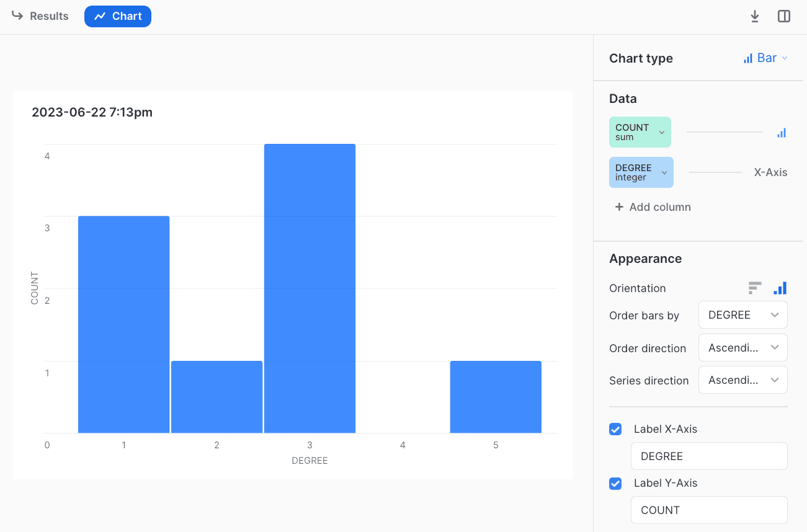Viewport: 807px width, 532px height.
Task: Toggle the side panel layout icon
Action: (784, 17)
